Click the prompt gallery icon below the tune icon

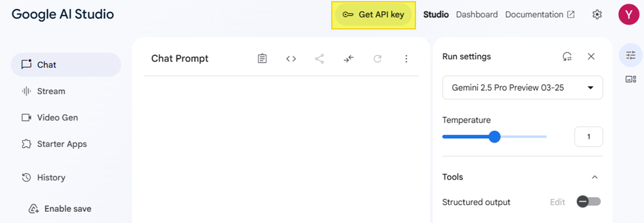(631, 79)
